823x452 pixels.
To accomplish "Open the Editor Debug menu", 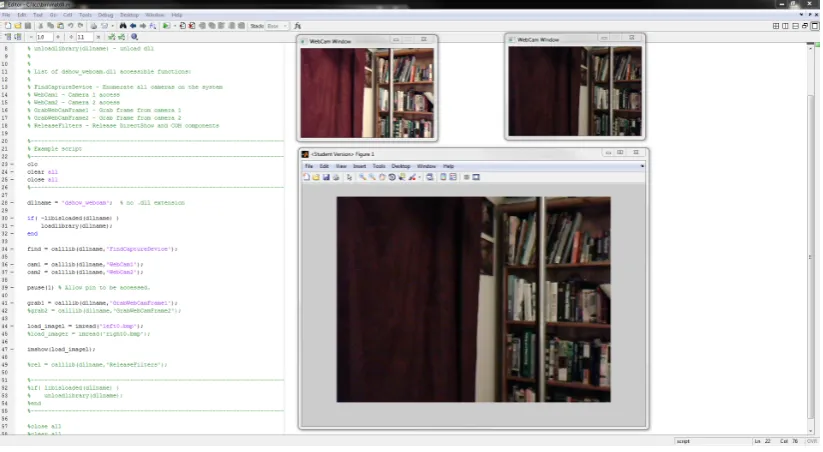I will point(105,15).
